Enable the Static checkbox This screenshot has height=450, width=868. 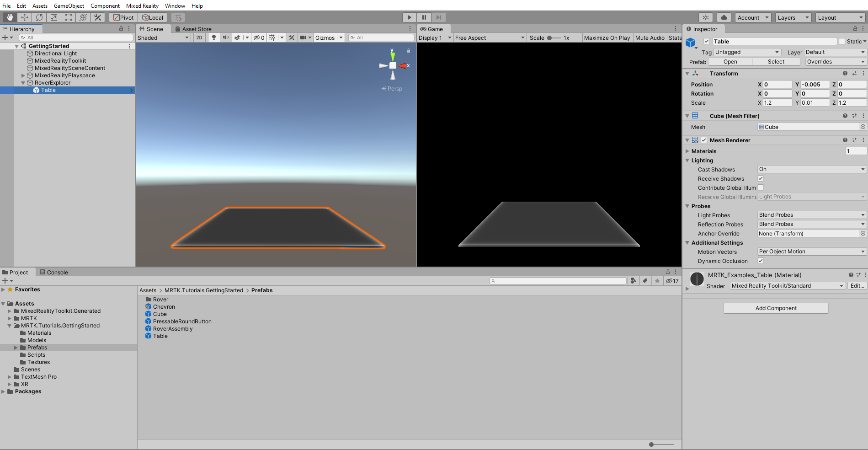[842, 41]
